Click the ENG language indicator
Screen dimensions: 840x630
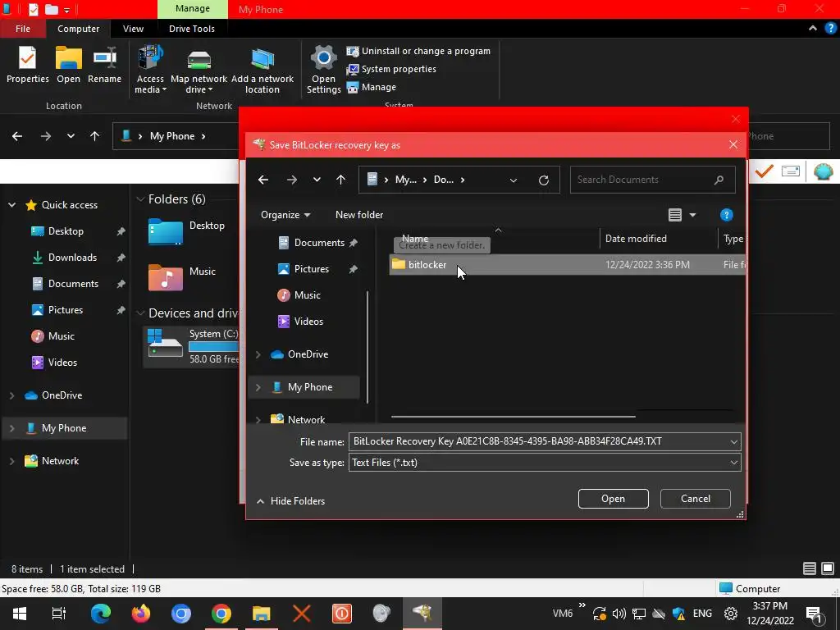point(702,614)
